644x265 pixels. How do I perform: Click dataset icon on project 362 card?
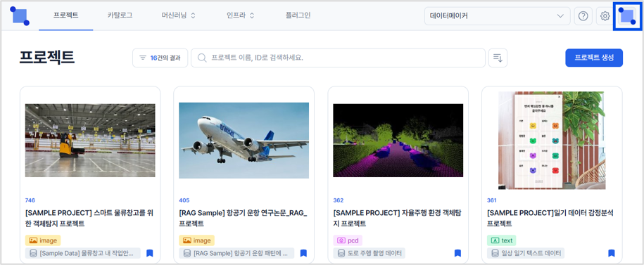[x=341, y=253]
